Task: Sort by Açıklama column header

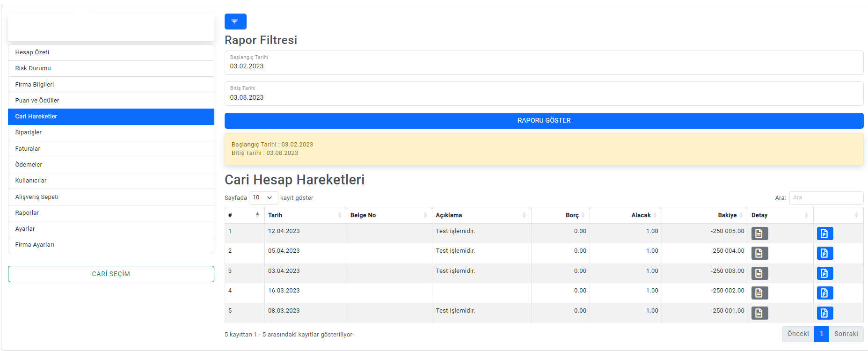Action: coord(481,215)
